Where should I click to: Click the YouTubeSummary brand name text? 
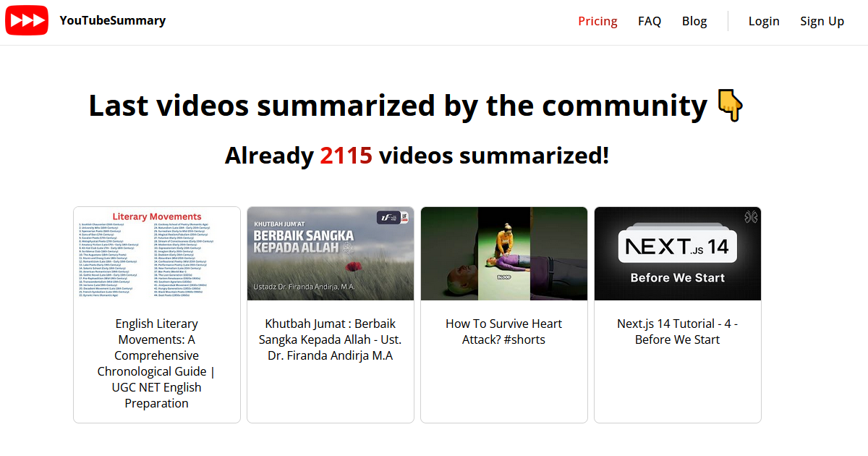(x=113, y=20)
